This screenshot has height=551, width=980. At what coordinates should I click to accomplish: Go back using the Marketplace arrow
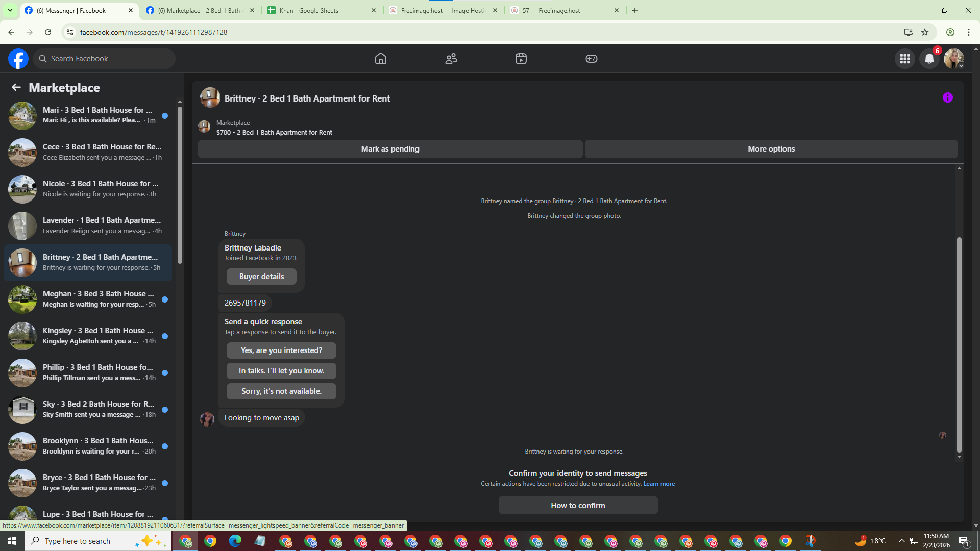tap(16, 88)
